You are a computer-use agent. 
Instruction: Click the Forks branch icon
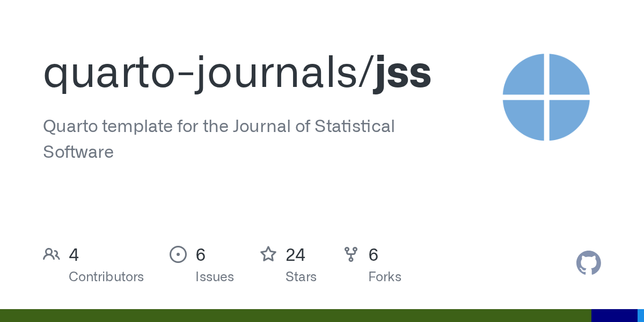point(351,254)
